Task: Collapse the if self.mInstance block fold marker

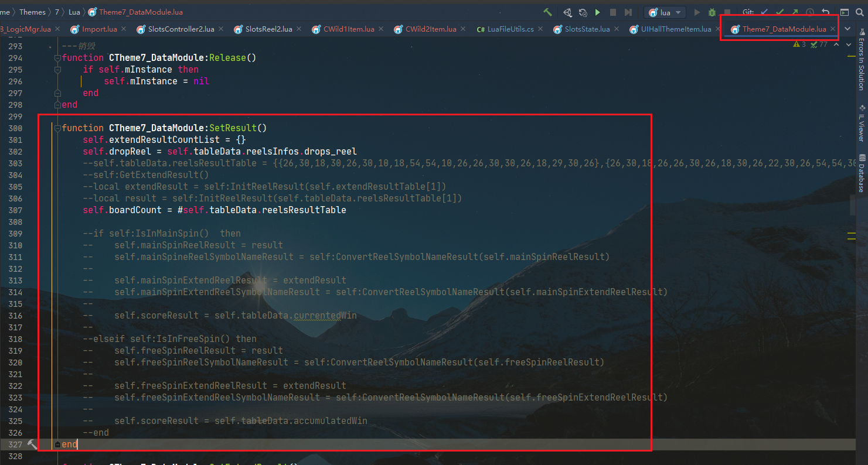Action: tap(57, 70)
